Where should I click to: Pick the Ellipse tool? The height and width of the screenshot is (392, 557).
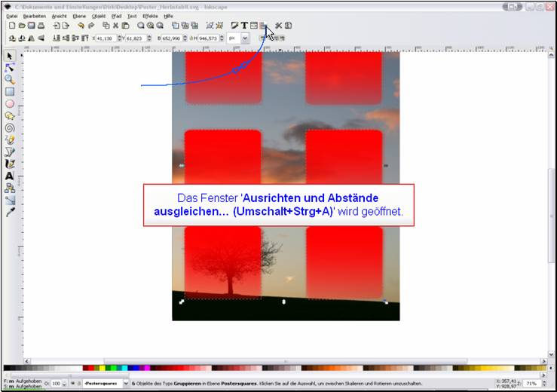tap(10, 103)
